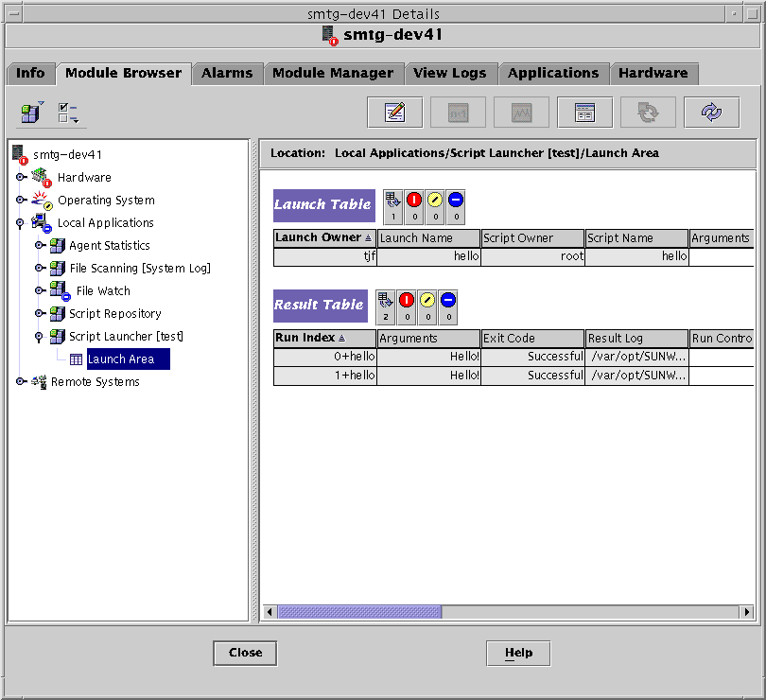This screenshot has height=700, width=766.
Task: Click the Local Applications node icon
Action: (x=42, y=223)
